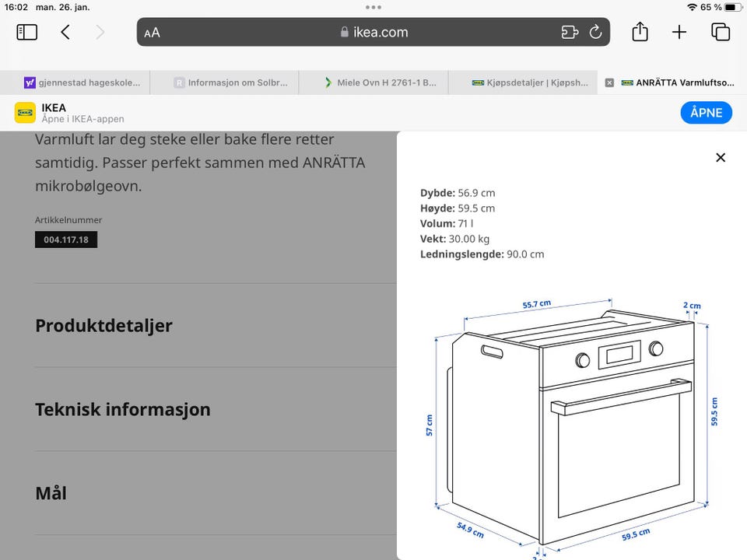The image size is (747, 560).
Task: Click the 57 cm dimension label
Action: tap(430, 425)
